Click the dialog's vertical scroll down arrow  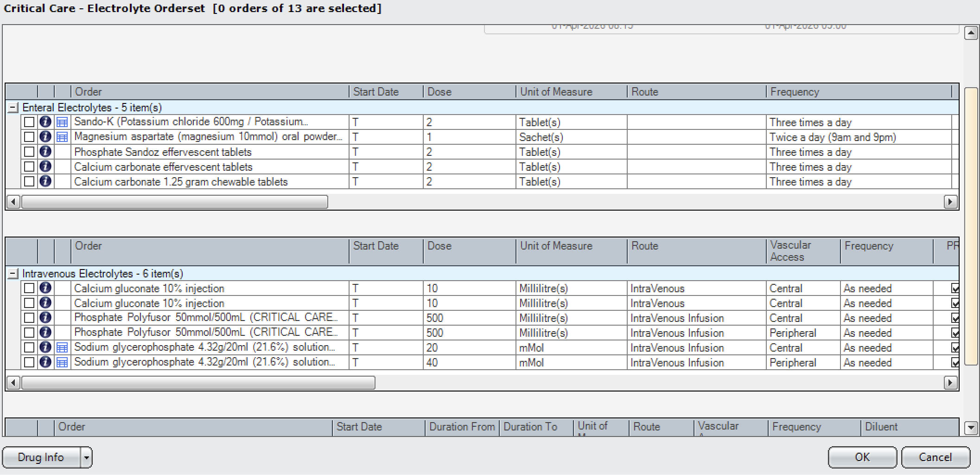pos(971,428)
